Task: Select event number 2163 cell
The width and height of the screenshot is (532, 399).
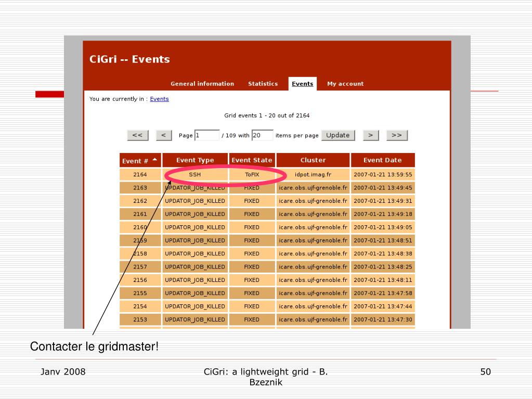Action: point(140,188)
